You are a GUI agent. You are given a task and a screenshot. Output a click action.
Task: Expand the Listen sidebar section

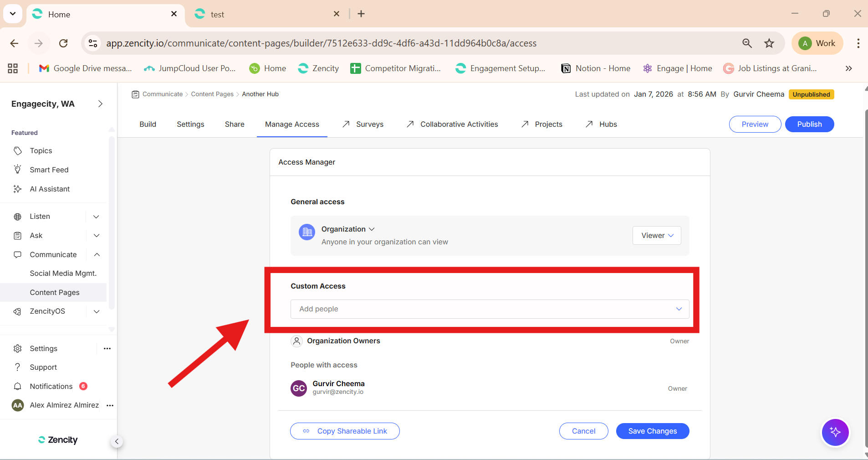tap(96, 217)
